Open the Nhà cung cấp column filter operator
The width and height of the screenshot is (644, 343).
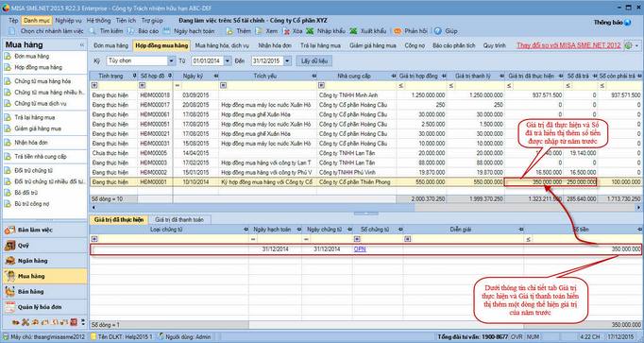pos(321,85)
